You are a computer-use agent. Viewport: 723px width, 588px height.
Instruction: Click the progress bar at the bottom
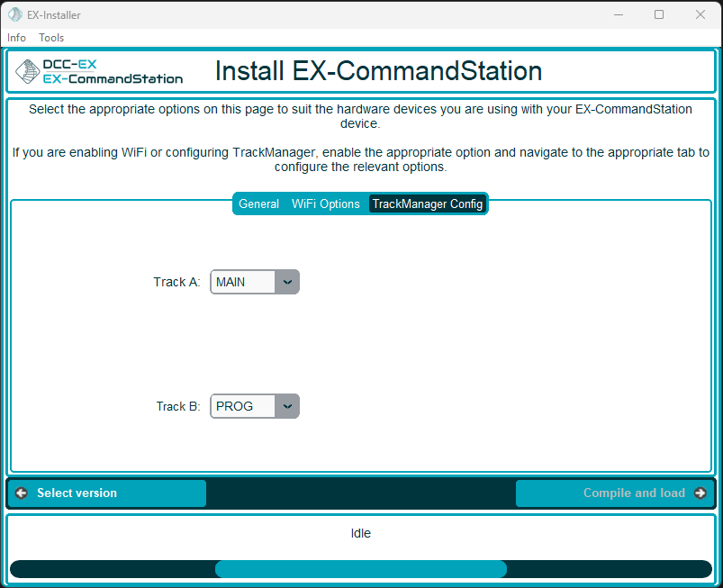click(x=361, y=569)
